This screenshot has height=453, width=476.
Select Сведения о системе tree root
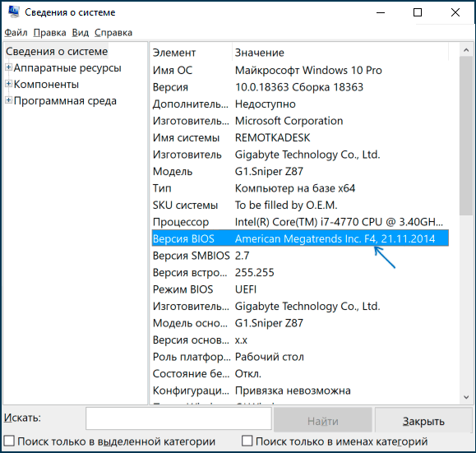(x=57, y=51)
